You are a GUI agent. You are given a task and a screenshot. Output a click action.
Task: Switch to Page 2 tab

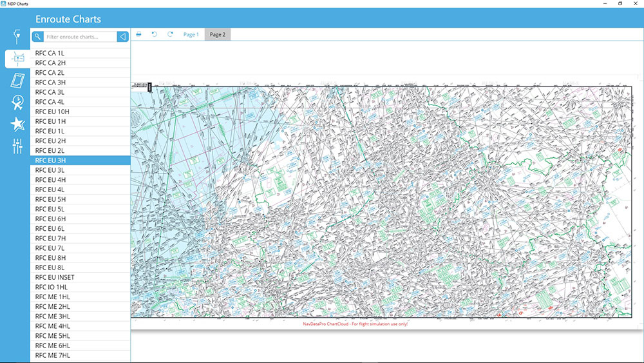(x=218, y=35)
